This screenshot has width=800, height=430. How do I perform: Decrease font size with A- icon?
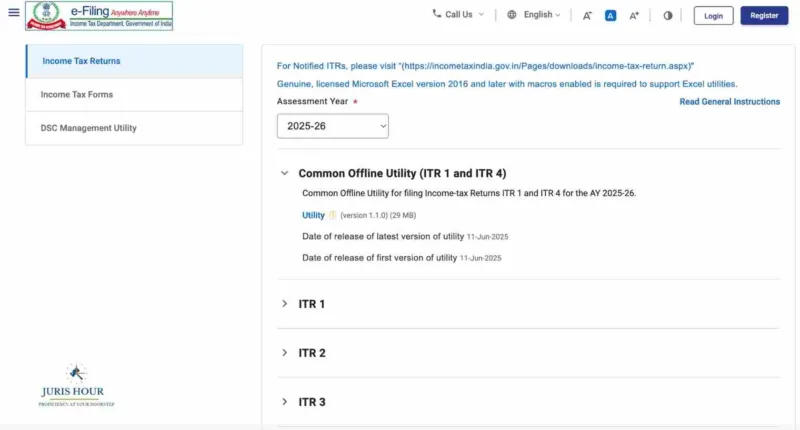(x=587, y=16)
